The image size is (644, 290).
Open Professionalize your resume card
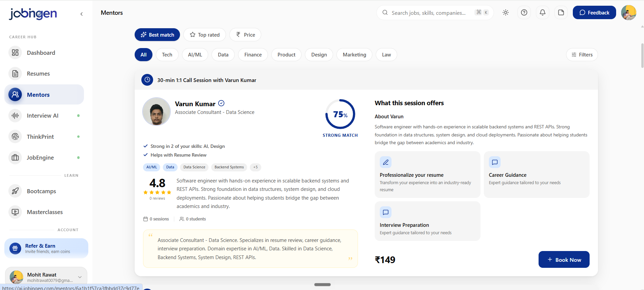(x=427, y=174)
